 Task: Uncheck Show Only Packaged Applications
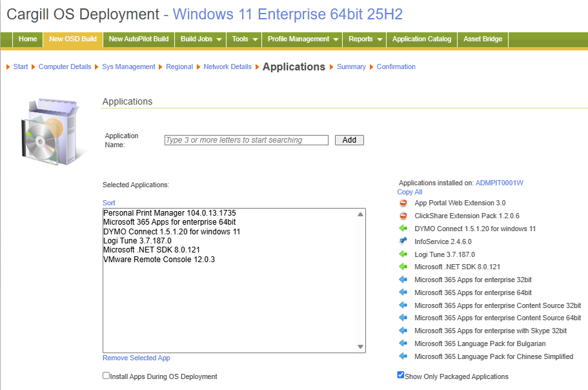click(401, 375)
